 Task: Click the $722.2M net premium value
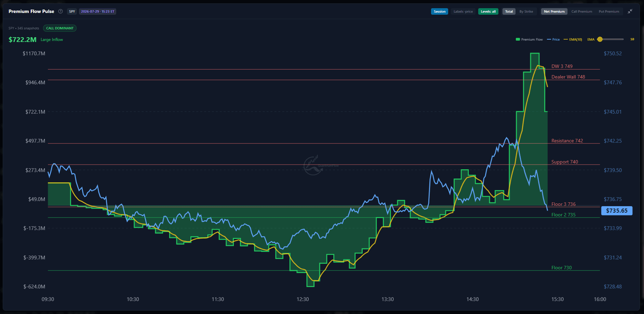[23, 40]
